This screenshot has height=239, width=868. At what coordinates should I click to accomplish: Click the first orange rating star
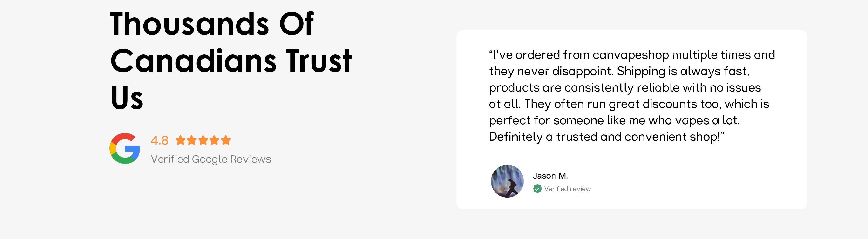[181, 140]
